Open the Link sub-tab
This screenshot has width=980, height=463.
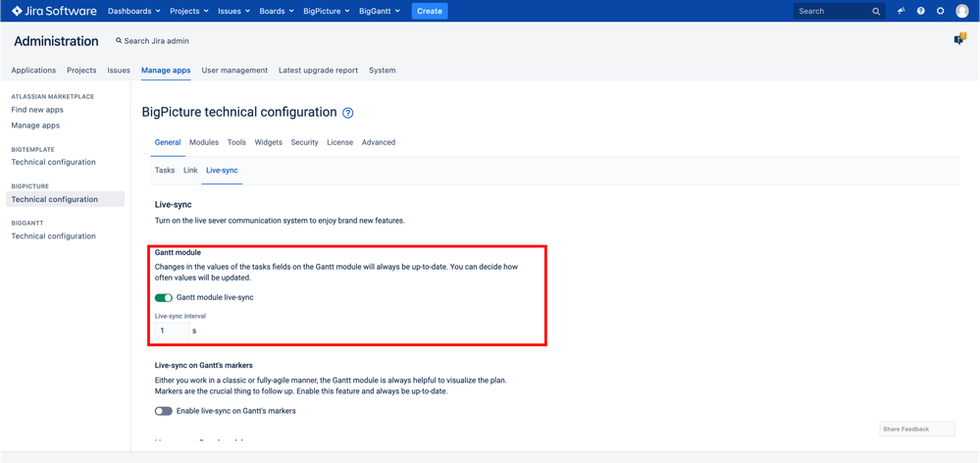190,170
